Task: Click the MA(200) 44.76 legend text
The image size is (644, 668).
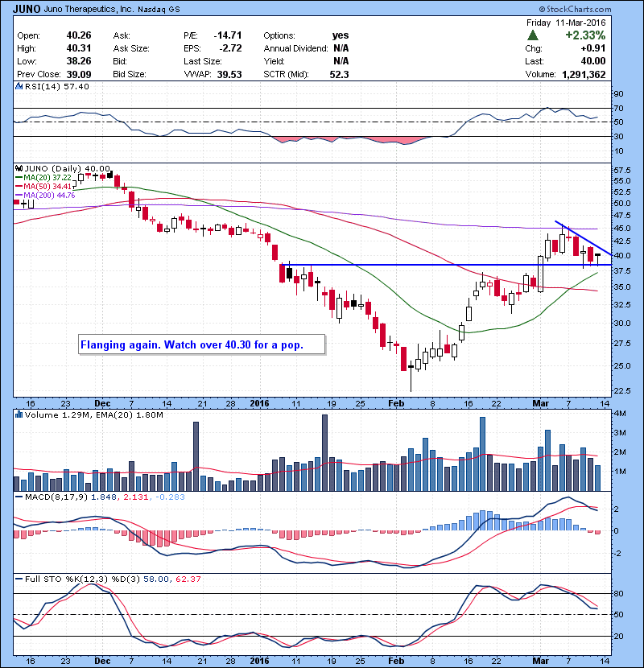Action: click(x=49, y=196)
